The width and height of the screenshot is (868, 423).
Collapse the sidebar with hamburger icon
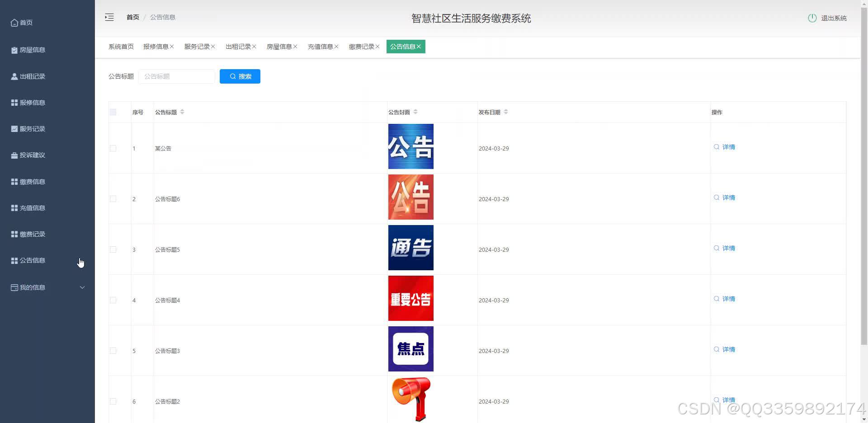point(109,17)
